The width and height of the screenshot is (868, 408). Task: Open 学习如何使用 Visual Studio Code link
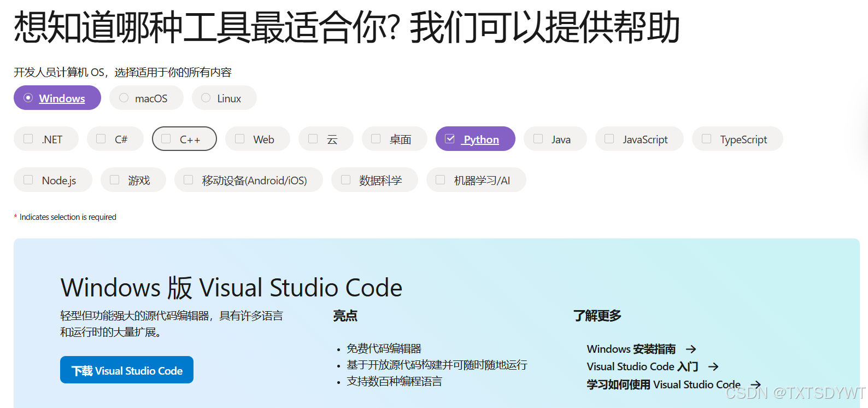(x=664, y=384)
